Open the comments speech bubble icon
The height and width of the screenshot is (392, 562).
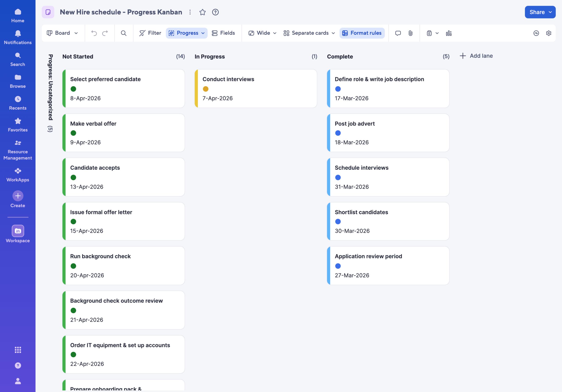398,33
